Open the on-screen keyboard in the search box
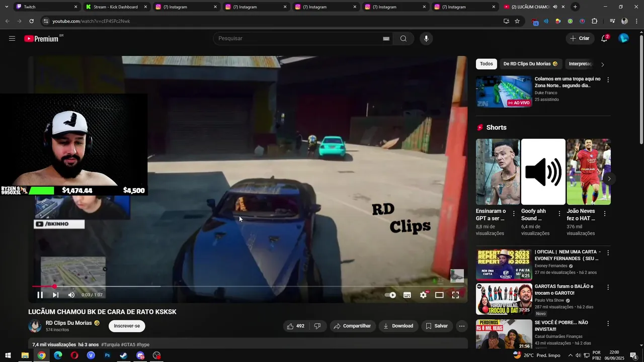The width and height of the screenshot is (644, 362). click(386, 39)
